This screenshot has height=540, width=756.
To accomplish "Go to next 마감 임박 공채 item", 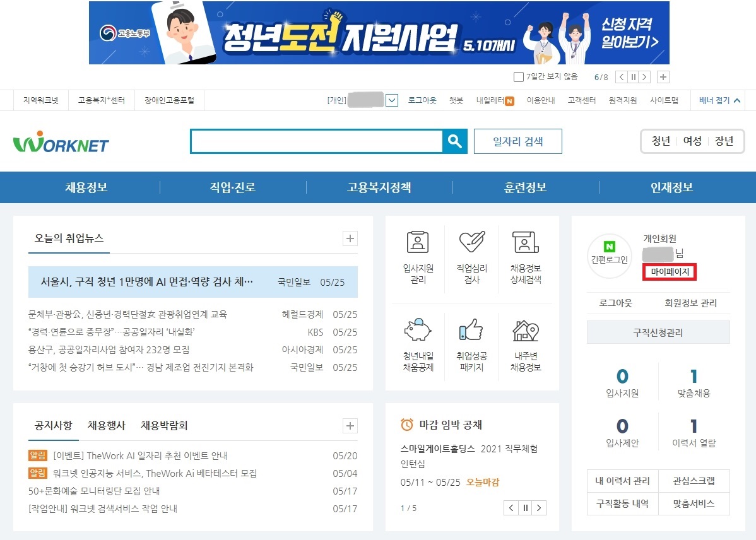I will [x=539, y=508].
